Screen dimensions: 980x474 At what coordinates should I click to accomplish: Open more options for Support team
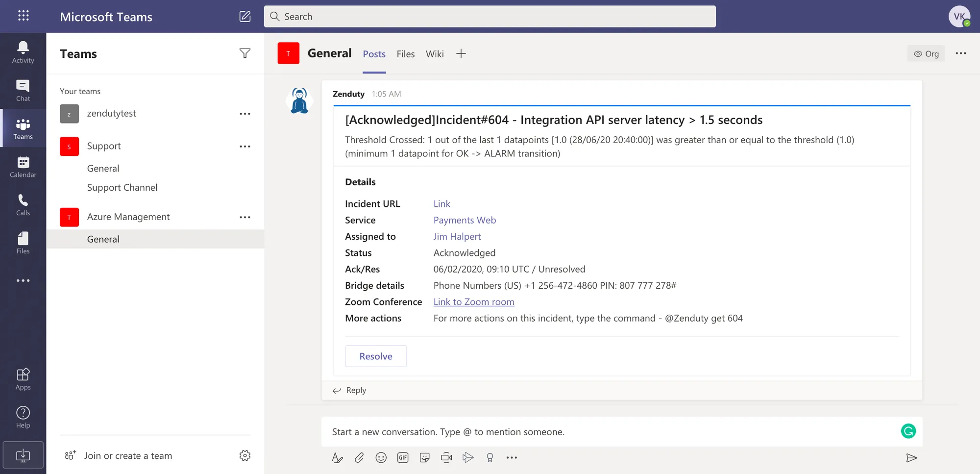click(245, 146)
